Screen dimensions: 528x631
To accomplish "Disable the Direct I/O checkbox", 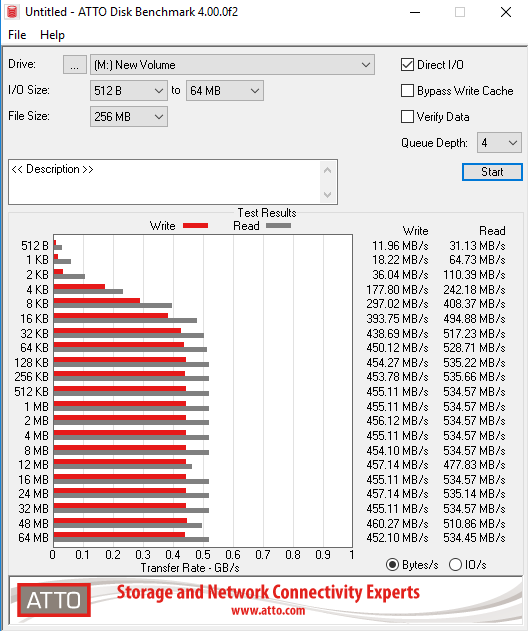I will [407, 64].
